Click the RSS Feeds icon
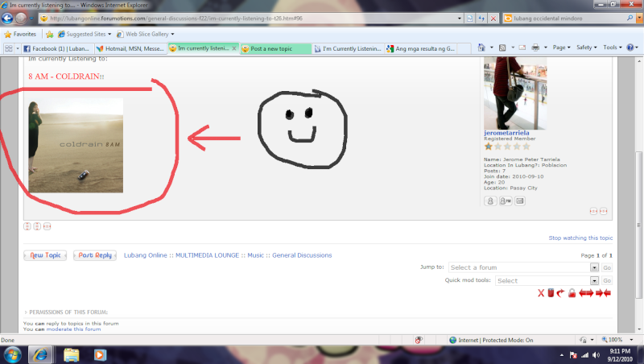 pos(502,48)
